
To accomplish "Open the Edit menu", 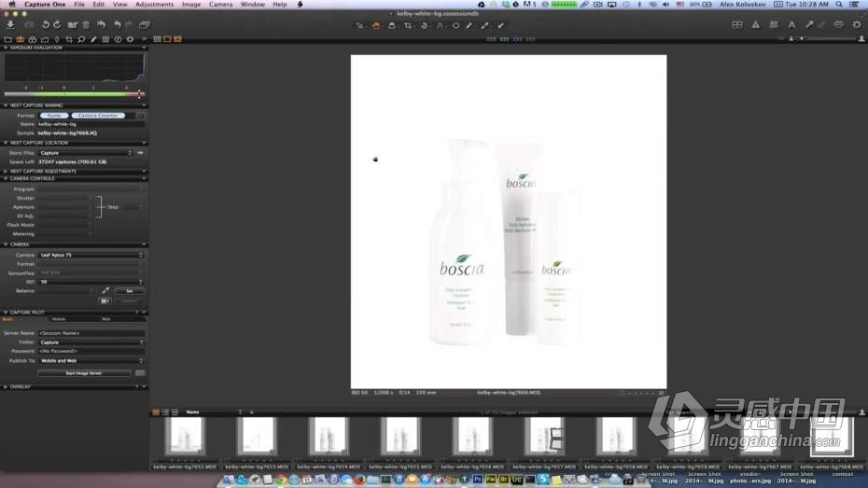I will click(99, 5).
